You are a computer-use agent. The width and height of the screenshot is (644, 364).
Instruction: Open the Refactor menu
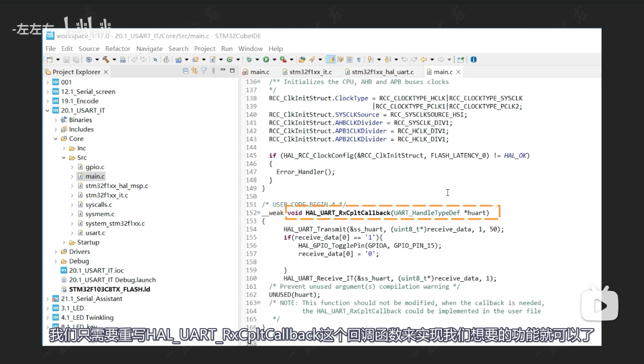coord(118,48)
